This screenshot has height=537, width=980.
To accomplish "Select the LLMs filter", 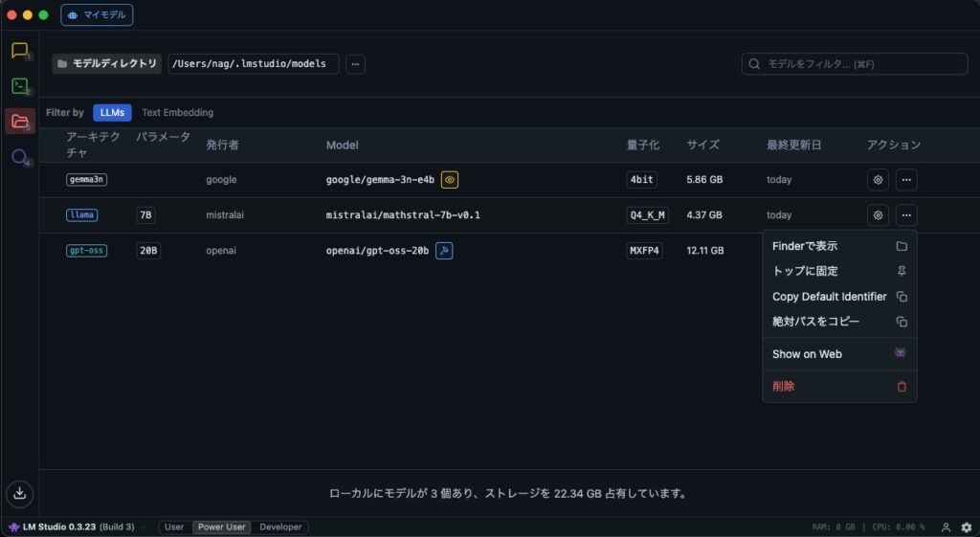I will click(113, 113).
